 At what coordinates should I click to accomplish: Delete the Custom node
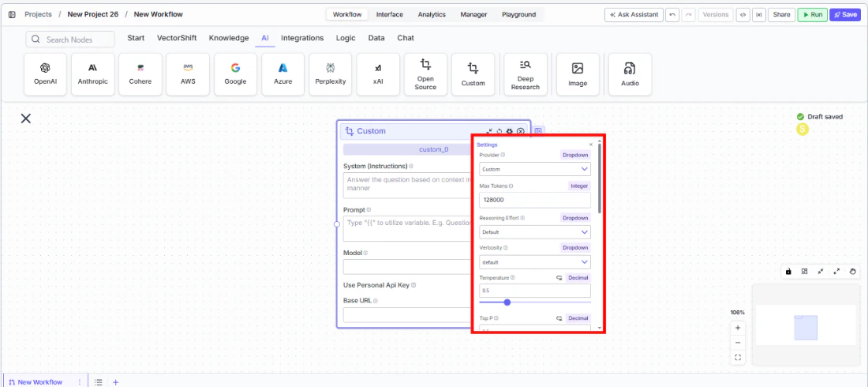click(520, 131)
